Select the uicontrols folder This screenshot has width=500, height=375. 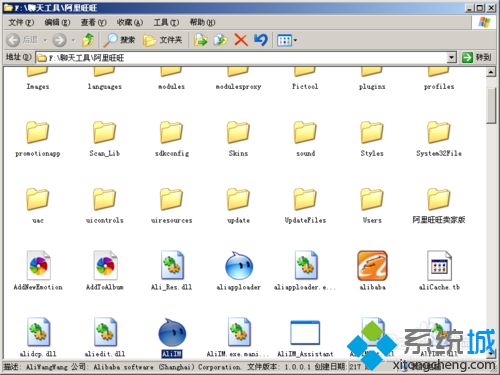[104, 206]
